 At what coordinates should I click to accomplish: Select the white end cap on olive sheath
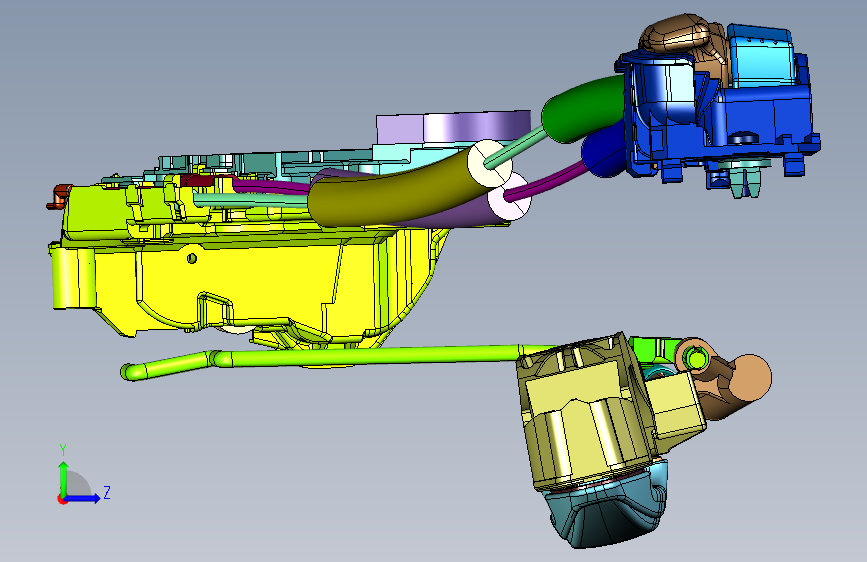pos(489,162)
